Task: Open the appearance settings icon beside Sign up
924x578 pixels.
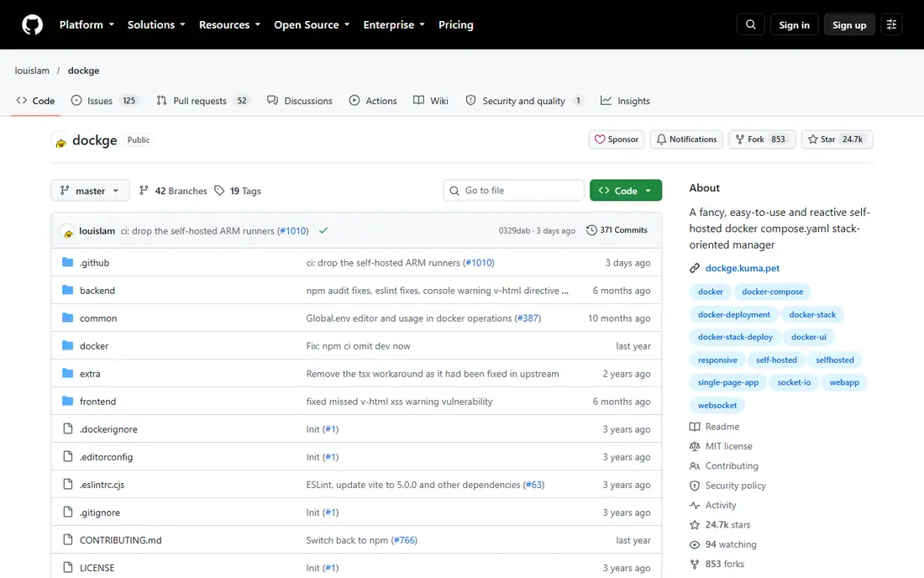Action: coord(891,24)
